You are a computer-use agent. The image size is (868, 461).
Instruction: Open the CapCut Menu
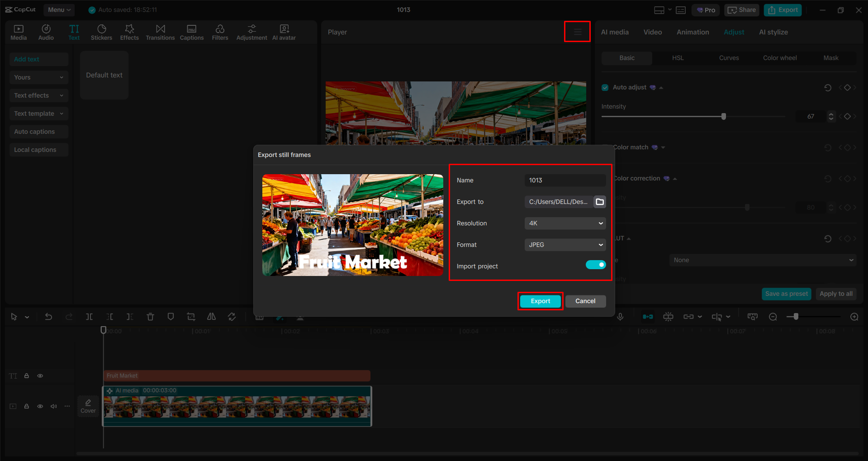point(59,10)
